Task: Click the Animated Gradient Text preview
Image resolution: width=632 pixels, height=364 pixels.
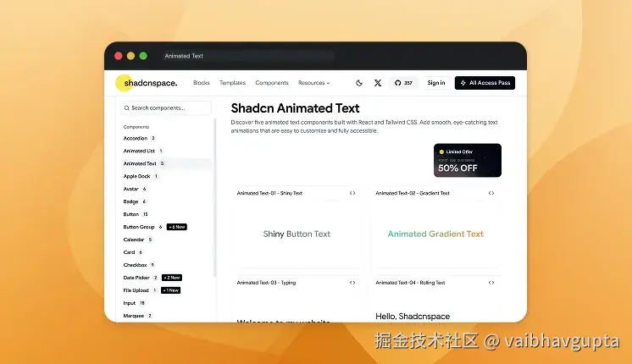Action: pos(435,234)
